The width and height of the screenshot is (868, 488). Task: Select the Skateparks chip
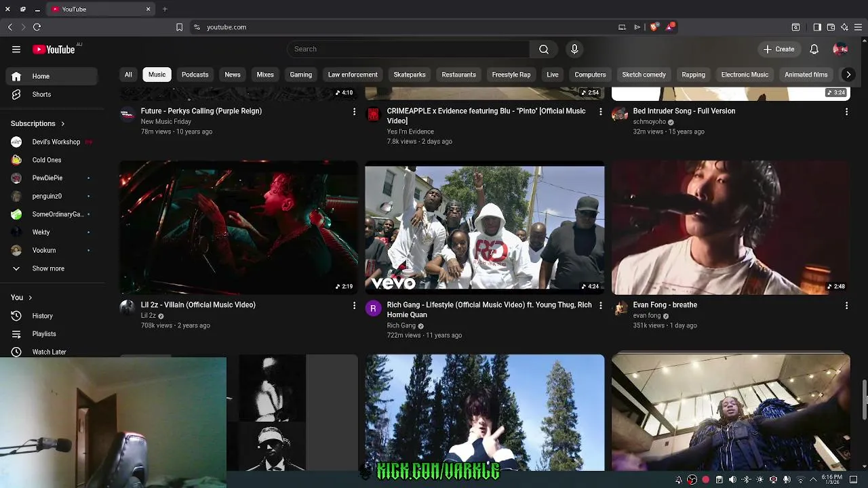pos(410,75)
